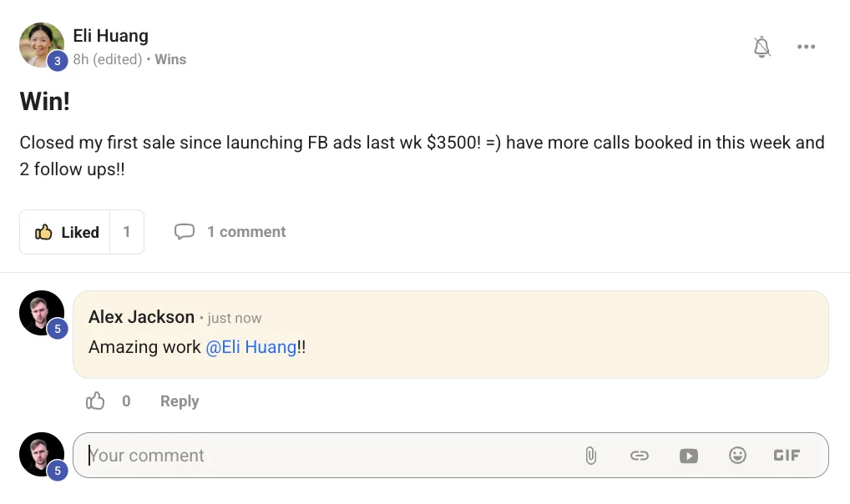This screenshot has width=850, height=504.
Task: Click the paperclip attachment icon
Action: 591,456
